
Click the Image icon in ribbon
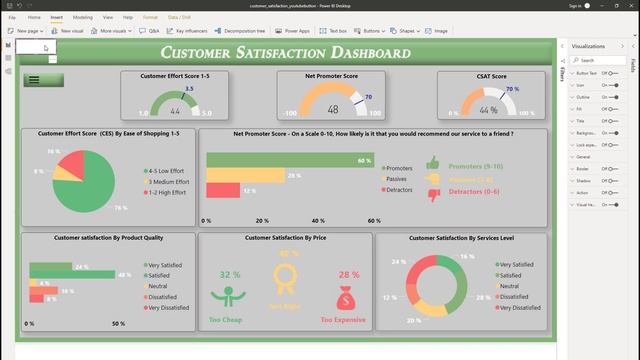point(428,31)
